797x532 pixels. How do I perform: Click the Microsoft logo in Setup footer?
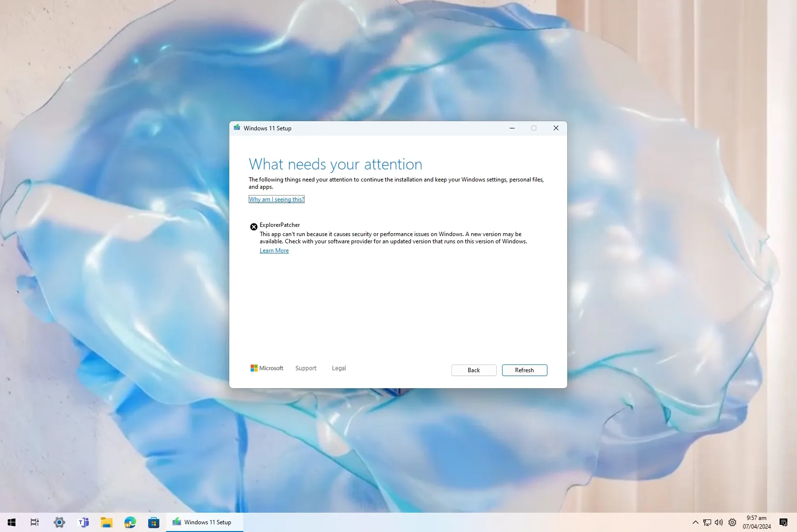tap(267, 368)
